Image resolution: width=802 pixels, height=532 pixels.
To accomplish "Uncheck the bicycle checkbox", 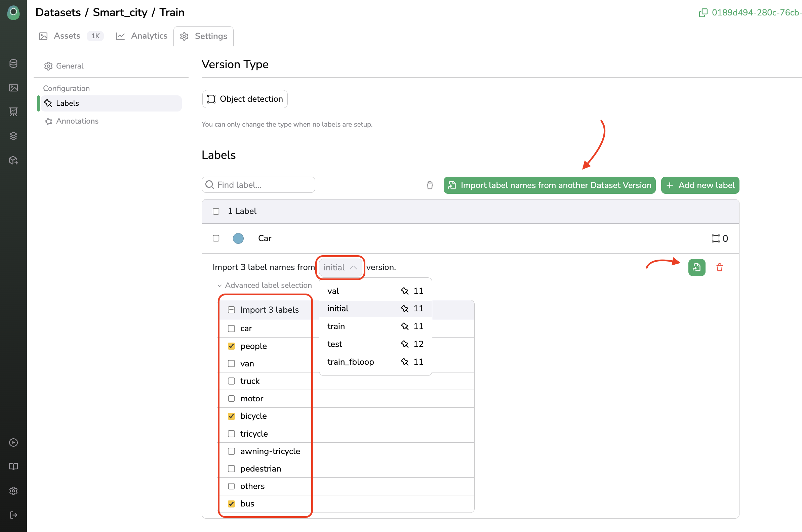I will [231, 416].
